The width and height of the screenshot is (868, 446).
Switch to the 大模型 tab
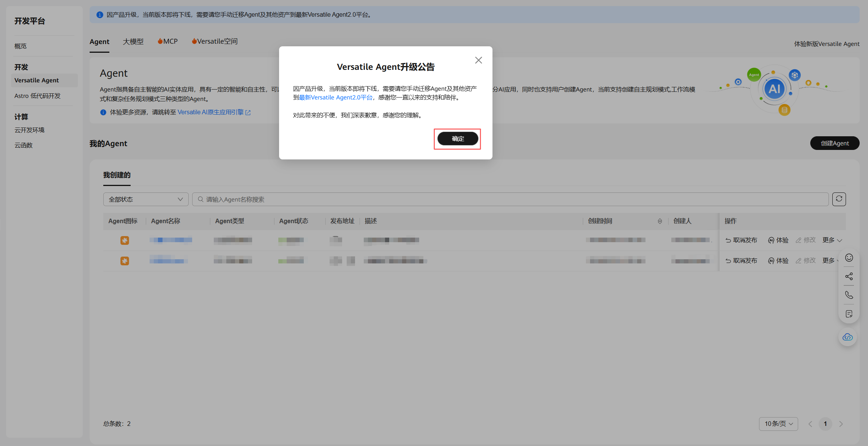133,42
